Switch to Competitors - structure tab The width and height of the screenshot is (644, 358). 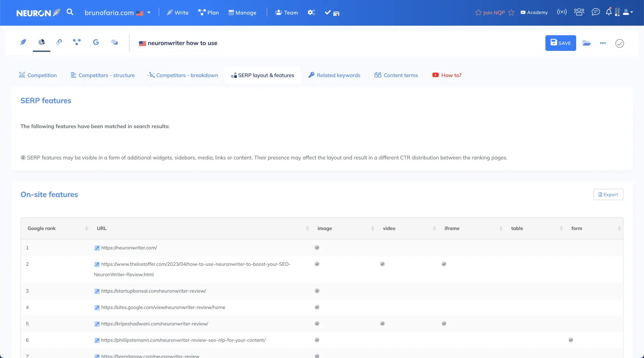[103, 75]
